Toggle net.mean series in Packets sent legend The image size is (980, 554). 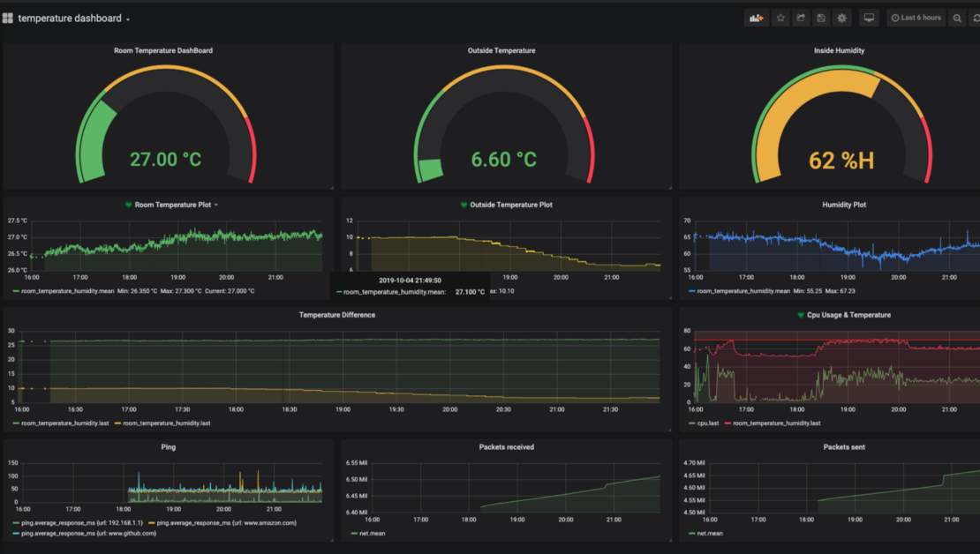tap(709, 534)
